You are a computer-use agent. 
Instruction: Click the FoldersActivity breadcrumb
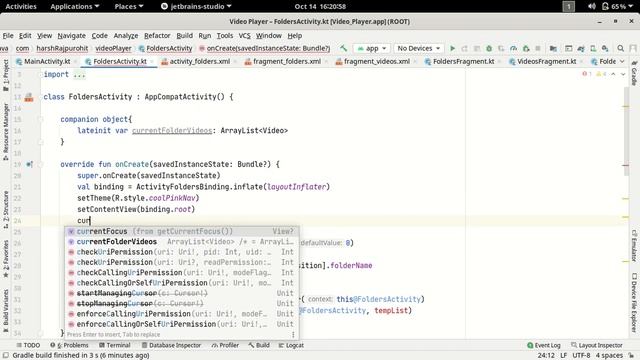[165, 49]
